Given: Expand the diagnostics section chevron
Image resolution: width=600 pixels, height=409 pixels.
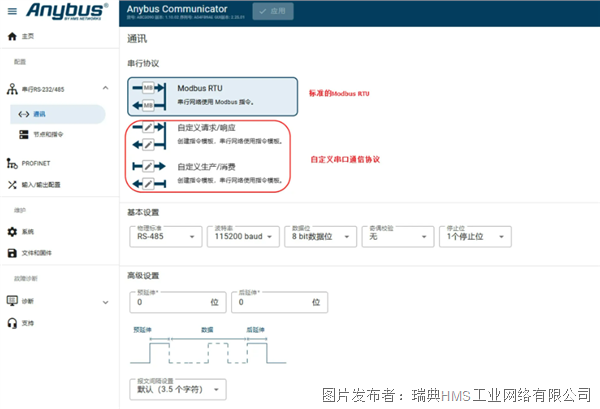Looking at the screenshot, I should coord(106,302).
